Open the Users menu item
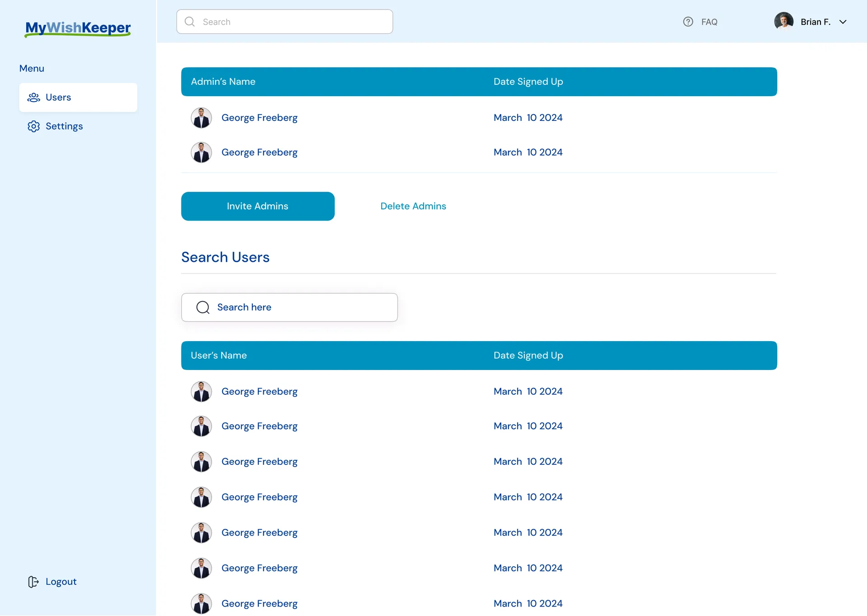The image size is (867, 616). click(78, 97)
